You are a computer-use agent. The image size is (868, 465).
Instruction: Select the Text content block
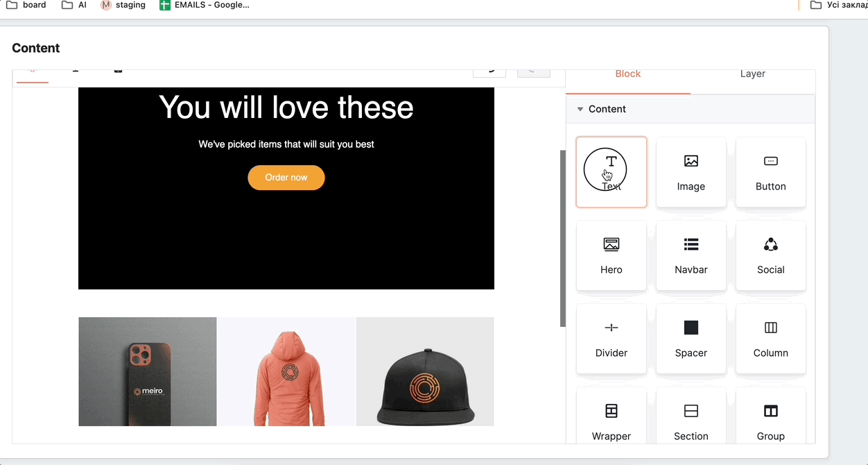point(611,171)
